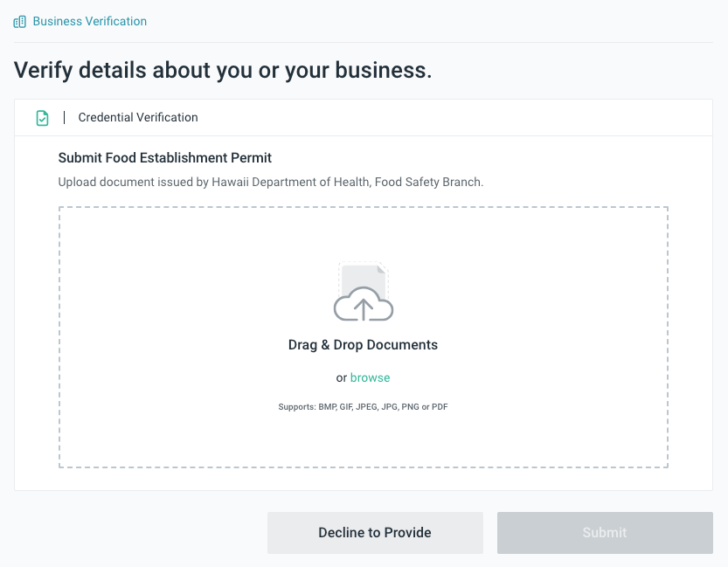Click the greyed-out Submit button
The image size is (728, 567).
pyautogui.click(x=605, y=533)
